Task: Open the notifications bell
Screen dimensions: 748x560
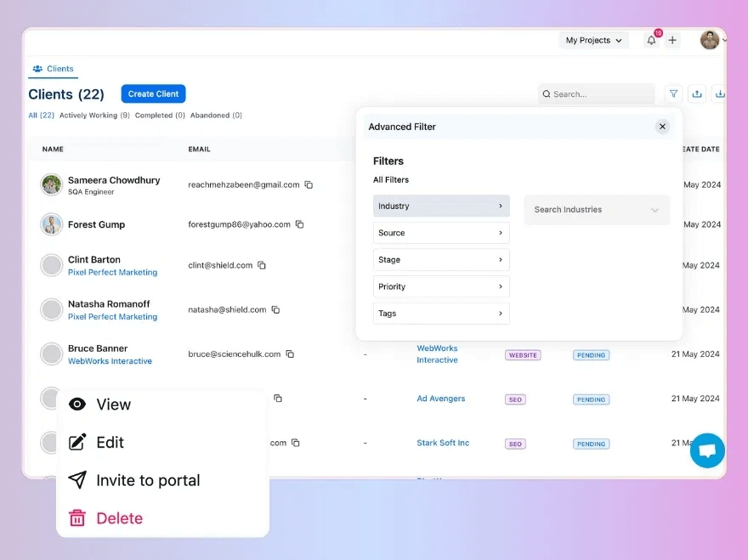Action: [x=651, y=41]
